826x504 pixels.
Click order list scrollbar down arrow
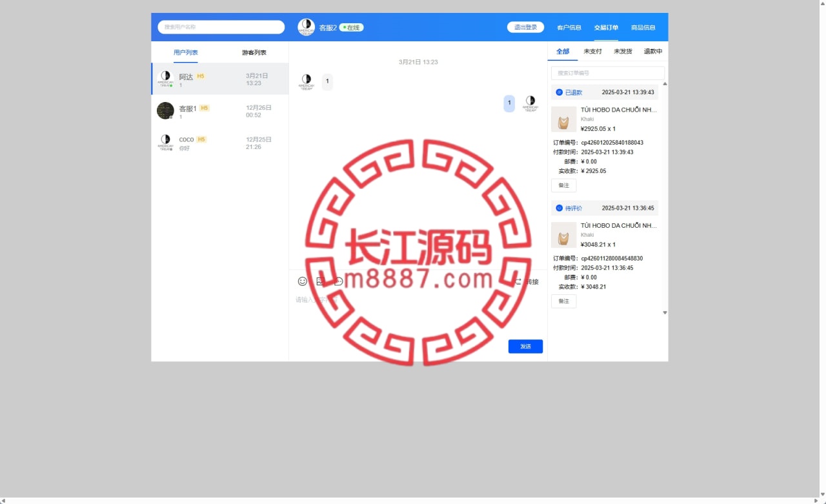665,312
